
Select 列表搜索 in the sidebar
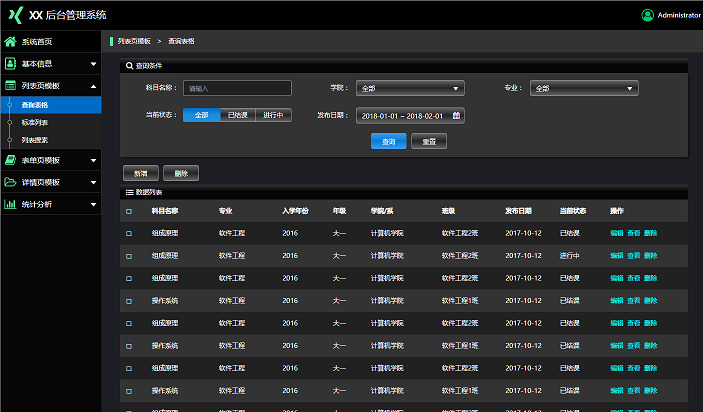[35, 140]
